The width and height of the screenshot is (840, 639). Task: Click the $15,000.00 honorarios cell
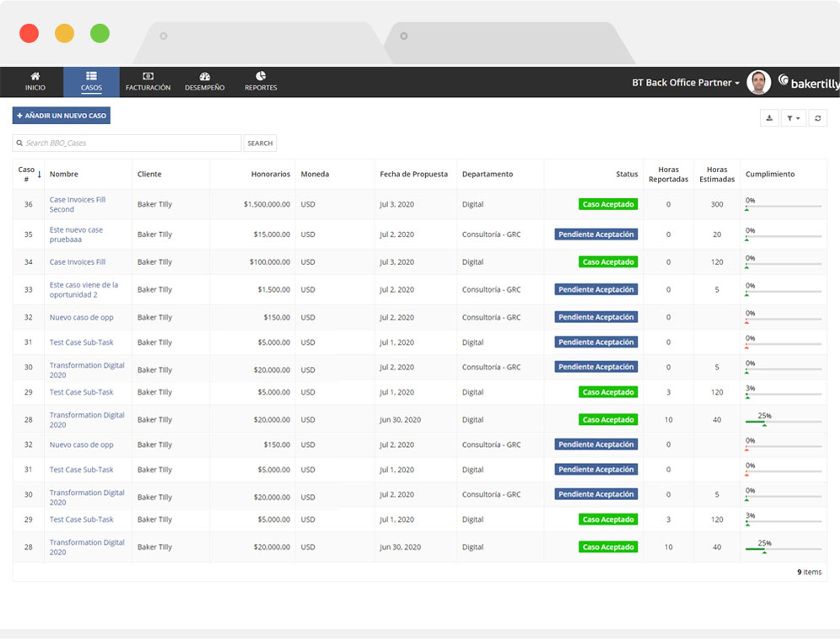point(272,234)
